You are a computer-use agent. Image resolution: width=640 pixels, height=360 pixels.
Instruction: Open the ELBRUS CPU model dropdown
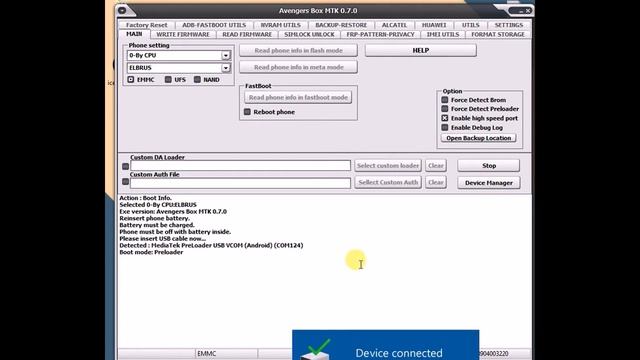tap(226, 68)
